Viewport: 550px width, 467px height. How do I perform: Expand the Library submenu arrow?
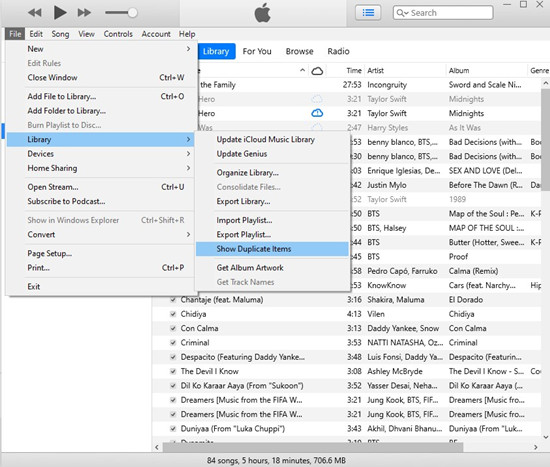188,139
